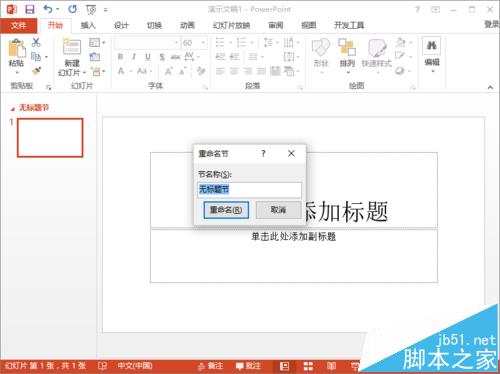
Task: Switch to normal view in status bar
Action: click(x=284, y=366)
